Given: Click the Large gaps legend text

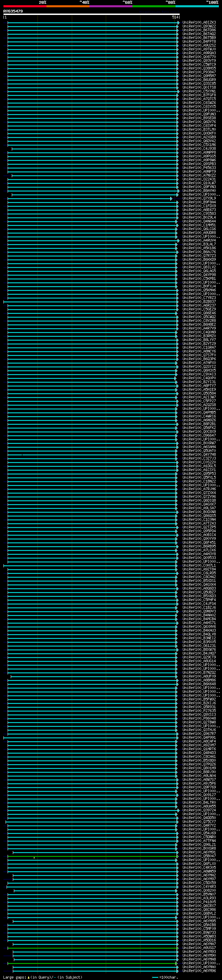Looking at the screenshot, I should pos(15,977).
